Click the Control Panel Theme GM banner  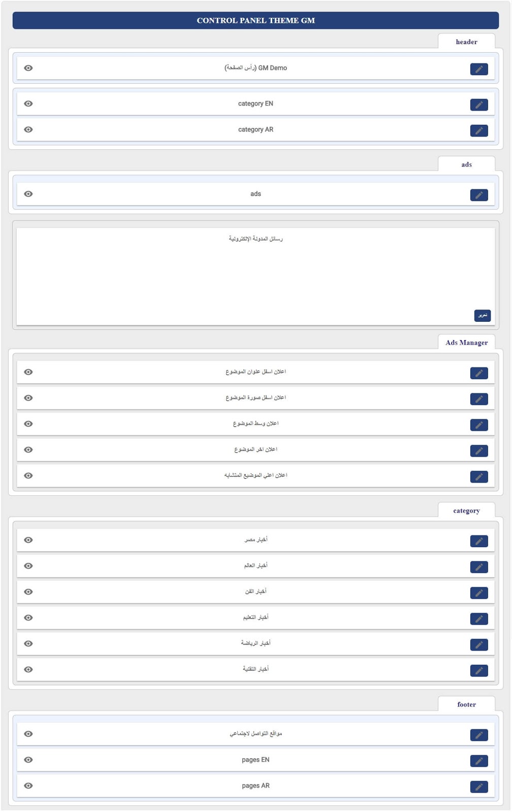(x=255, y=21)
